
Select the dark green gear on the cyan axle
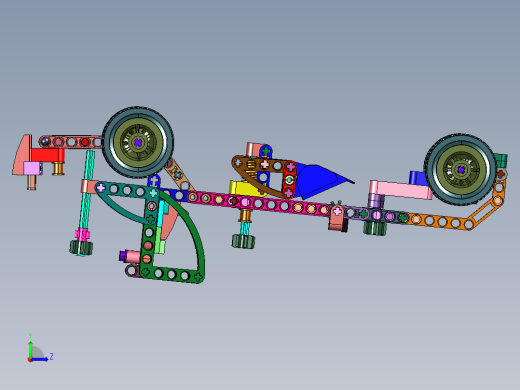tap(81, 248)
